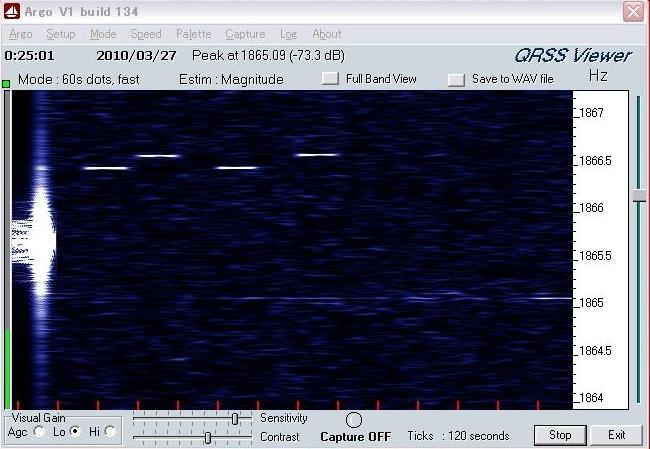Open the Argo menu
Viewport: 650px width, 449px height.
pyautogui.click(x=21, y=34)
